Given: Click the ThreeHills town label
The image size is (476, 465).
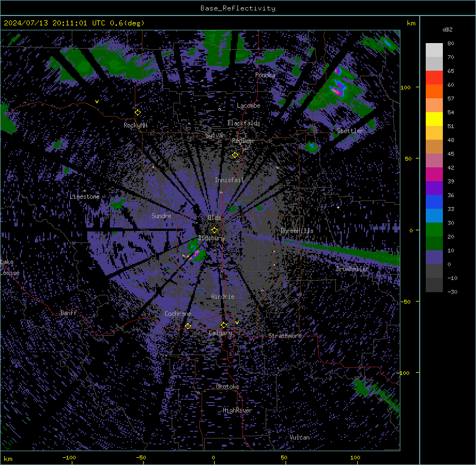Looking at the screenshot, I should [x=297, y=231].
